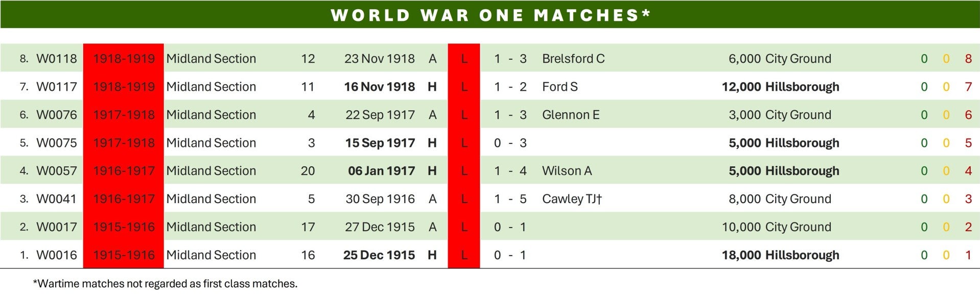The height and width of the screenshot is (298, 980).
Task: Click the wartime matches footnote text
Action: 165,284
